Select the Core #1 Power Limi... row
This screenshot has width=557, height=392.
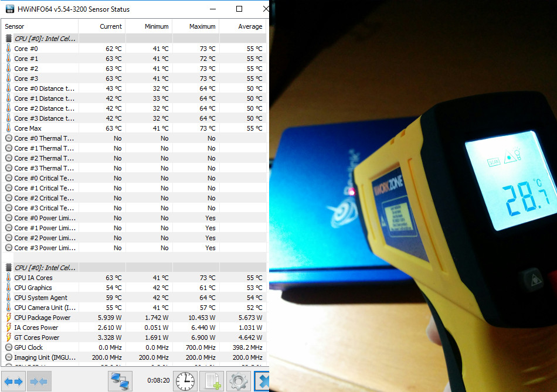[x=135, y=227]
